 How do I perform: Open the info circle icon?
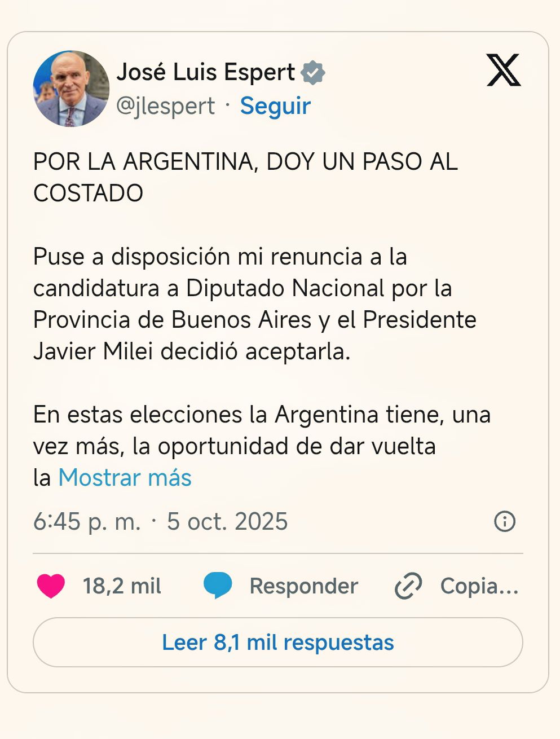pos(504,521)
